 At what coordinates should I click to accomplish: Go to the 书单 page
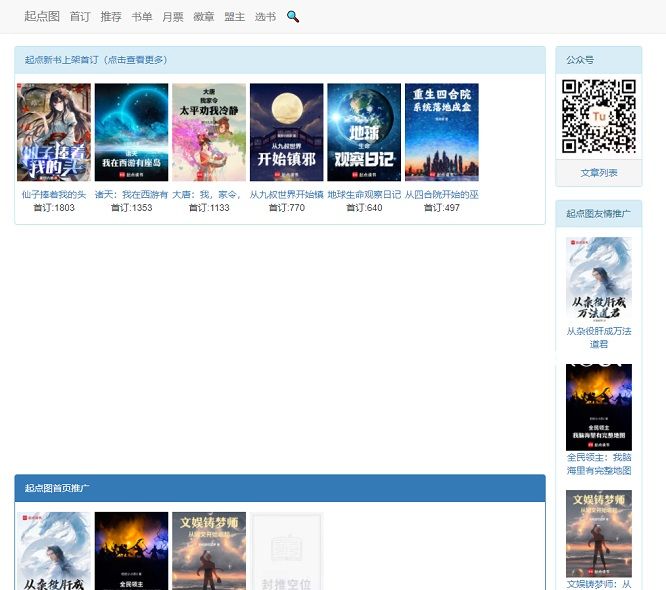142,17
